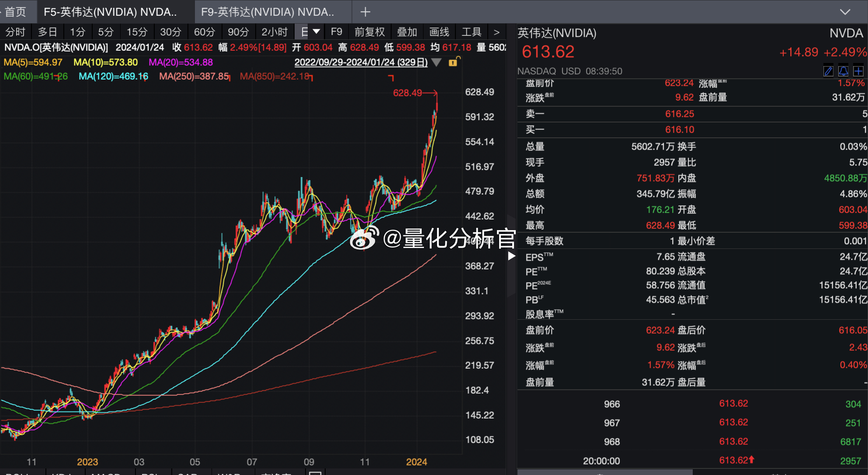Open 画线 drawing tools
Viewport: 868px width, 475px height.
[439, 32]
